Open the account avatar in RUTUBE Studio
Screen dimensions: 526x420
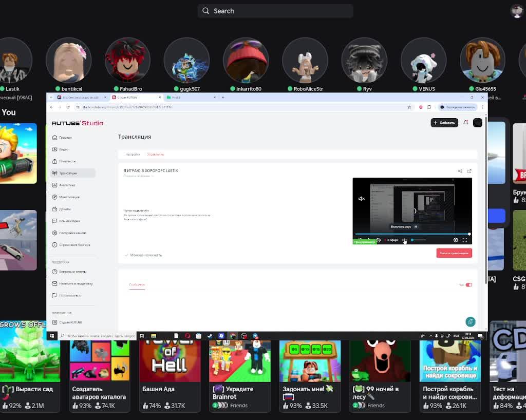click(477, 123)
